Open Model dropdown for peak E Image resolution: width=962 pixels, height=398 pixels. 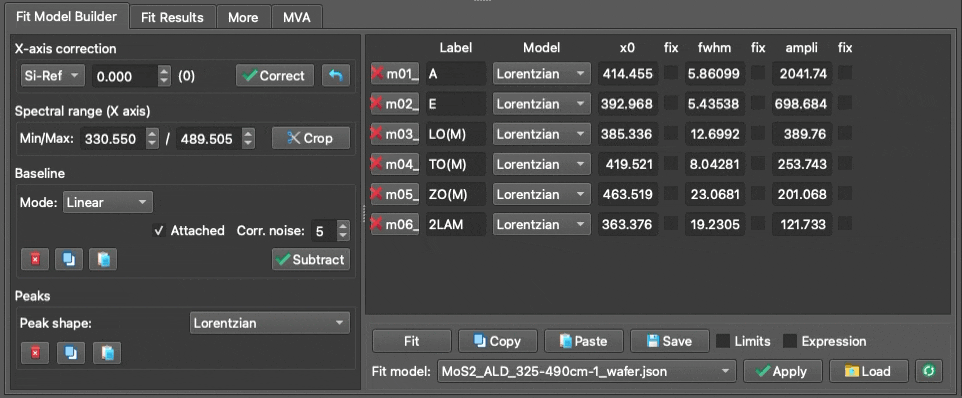[x=542, y=104]
